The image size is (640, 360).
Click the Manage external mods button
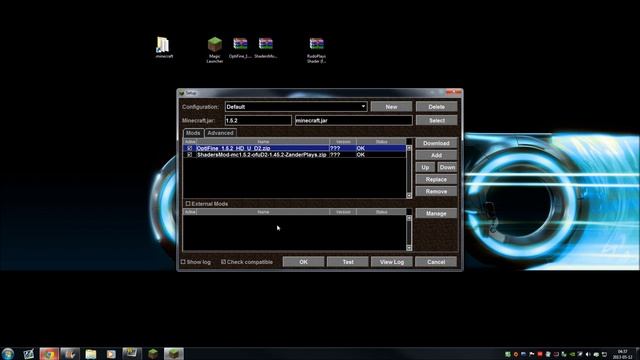436,213
